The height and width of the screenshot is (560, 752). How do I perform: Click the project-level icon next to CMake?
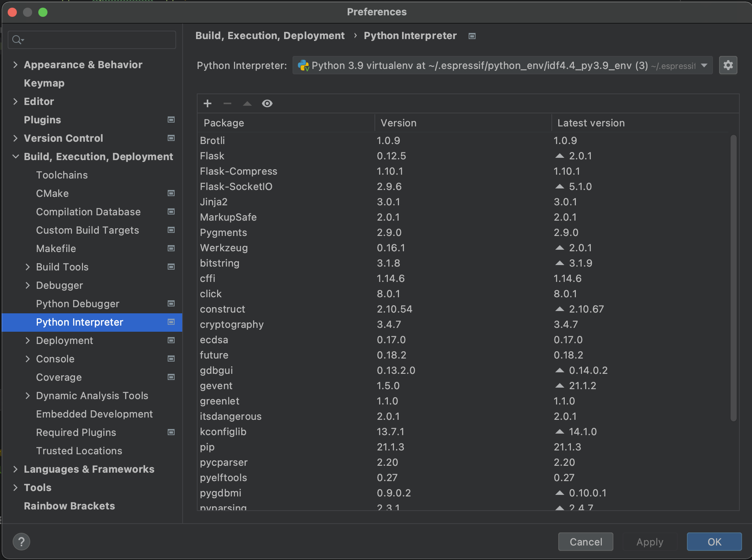171,193
